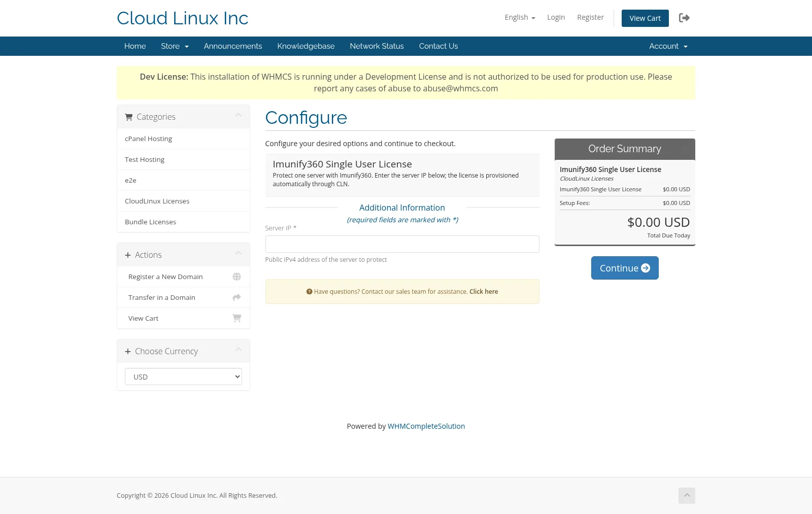Click the 'Order Summary' heading
The image size is (812, 514).
(x=625, y=149)
